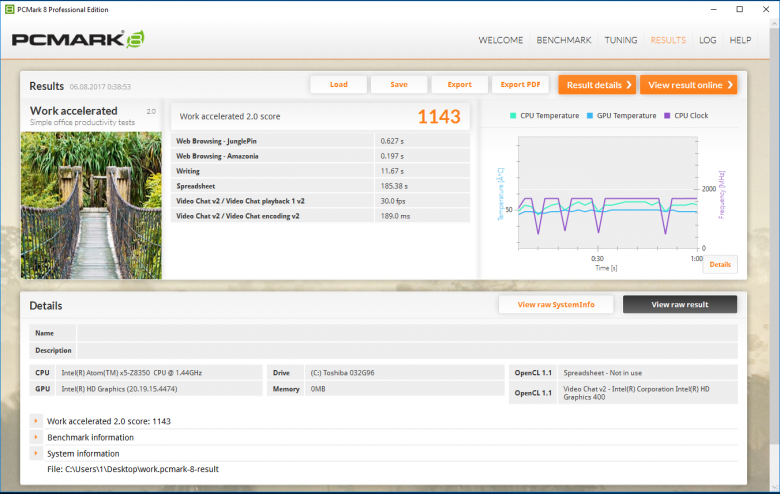Click the Video Chat v2 OpenCL value

(x=636, y=393)
